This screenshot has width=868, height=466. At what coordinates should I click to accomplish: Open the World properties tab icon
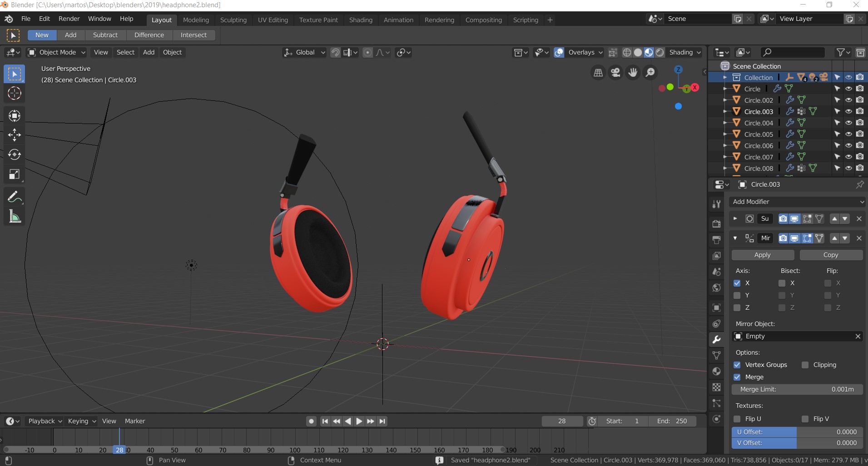(717, 288)
